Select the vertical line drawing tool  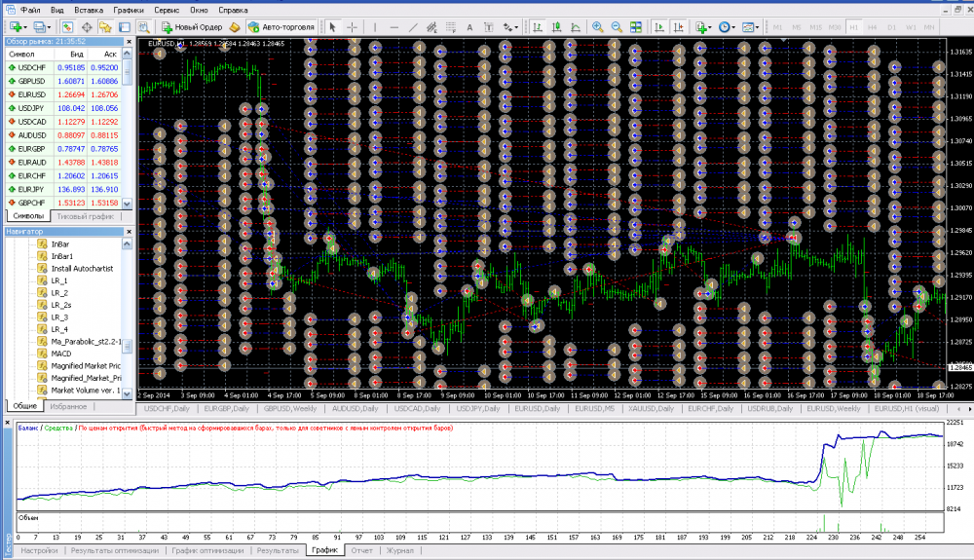point(375,26)
